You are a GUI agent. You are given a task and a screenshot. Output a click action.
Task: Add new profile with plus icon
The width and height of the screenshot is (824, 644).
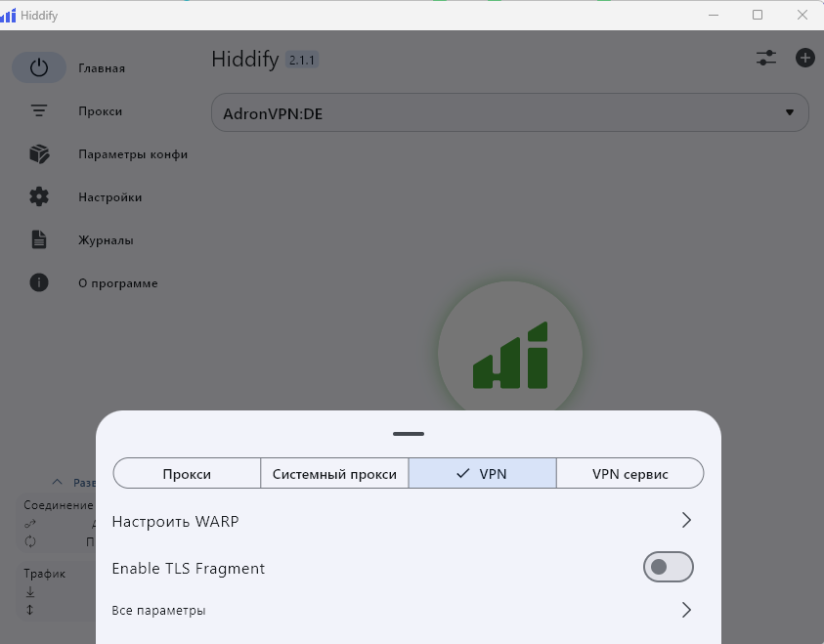click(804, 59)
